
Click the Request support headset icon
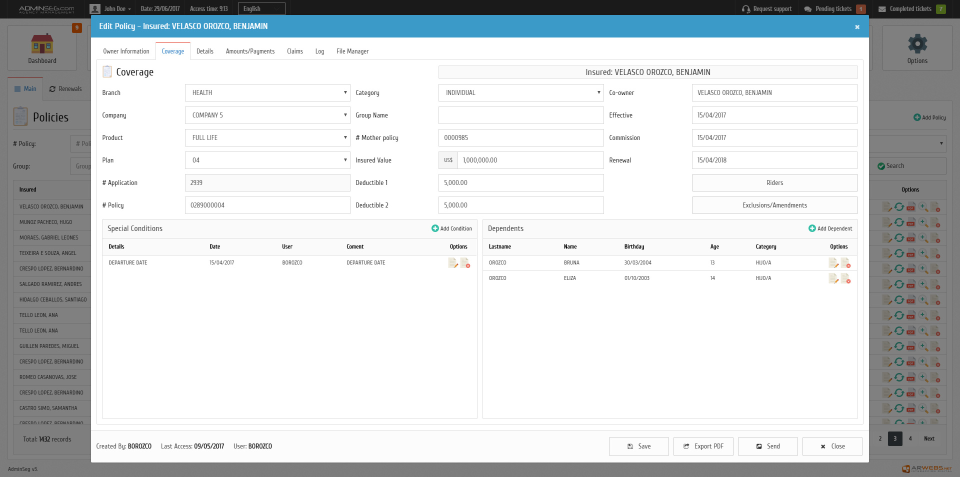click(x=746, y=9)
